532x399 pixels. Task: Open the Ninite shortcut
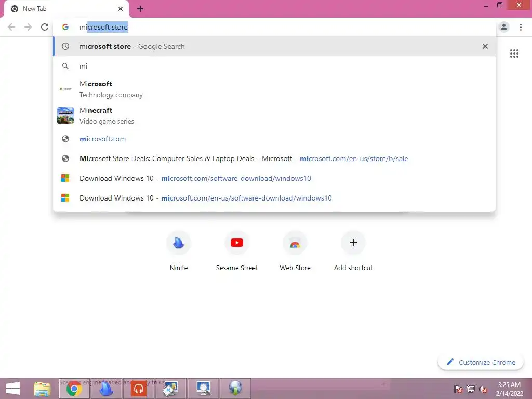point(179,250)
